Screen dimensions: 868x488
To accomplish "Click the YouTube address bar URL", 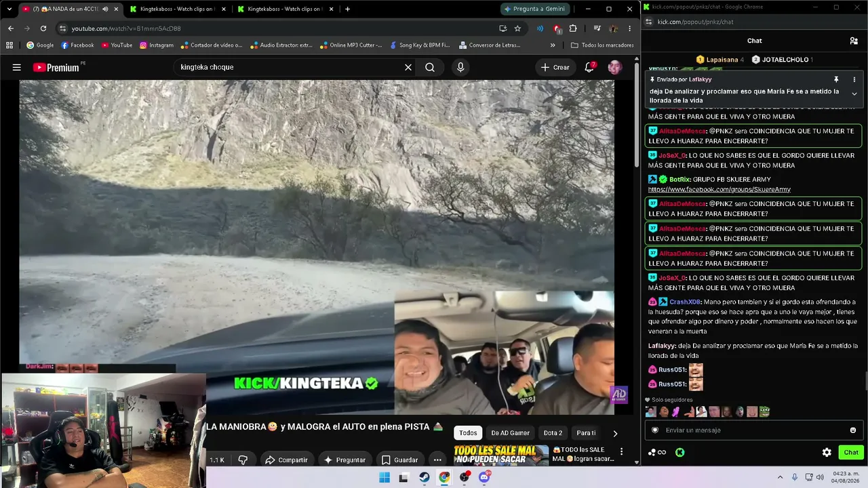I will click(126, 28).
